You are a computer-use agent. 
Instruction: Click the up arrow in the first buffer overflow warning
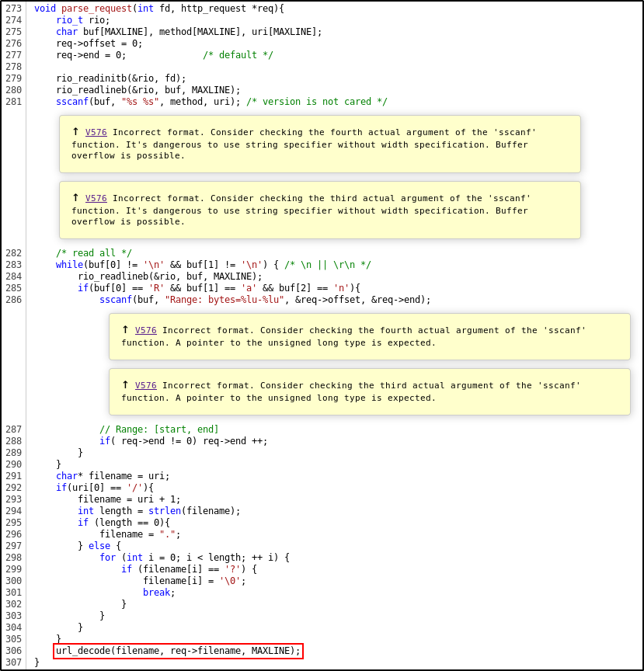[75, 132]
